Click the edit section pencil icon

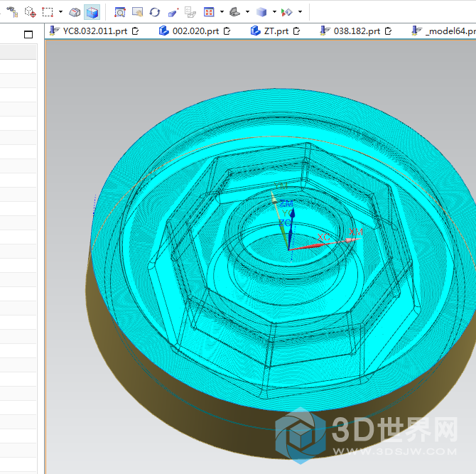(173, 12)
